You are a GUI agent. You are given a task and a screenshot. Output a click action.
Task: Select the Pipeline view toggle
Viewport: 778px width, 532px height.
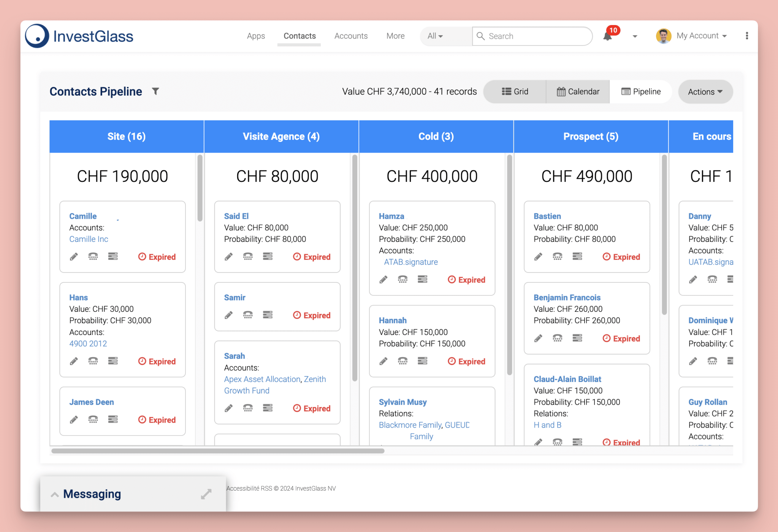(640, 92)
